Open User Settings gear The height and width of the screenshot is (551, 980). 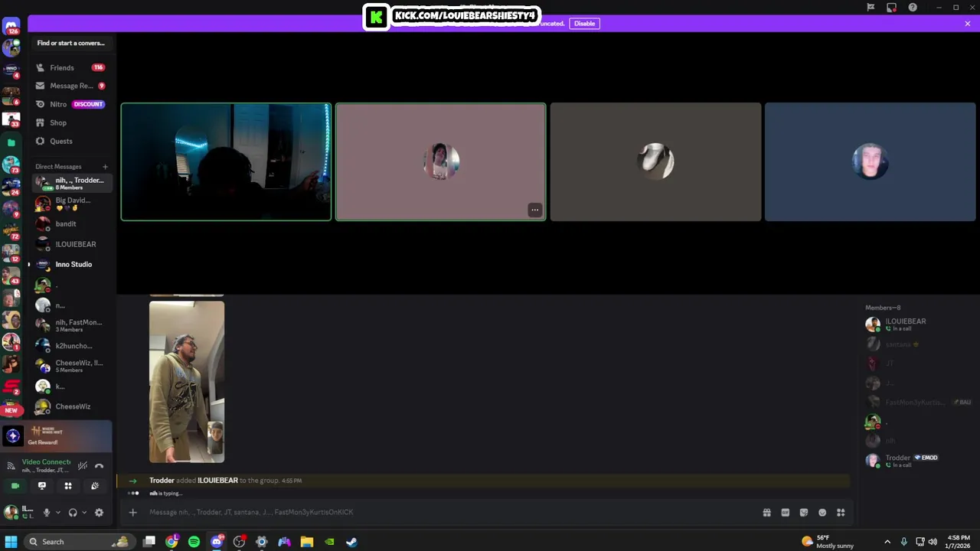(x=99, y=513)
